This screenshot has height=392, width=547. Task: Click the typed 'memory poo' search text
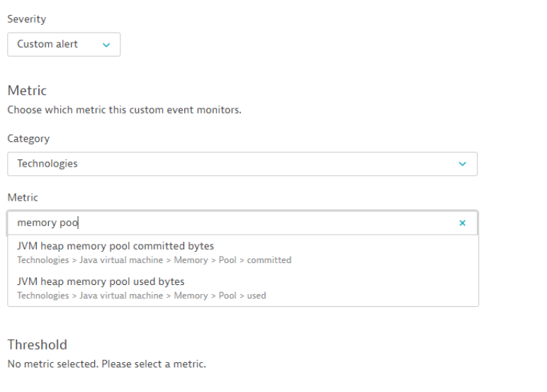[47, 223]
